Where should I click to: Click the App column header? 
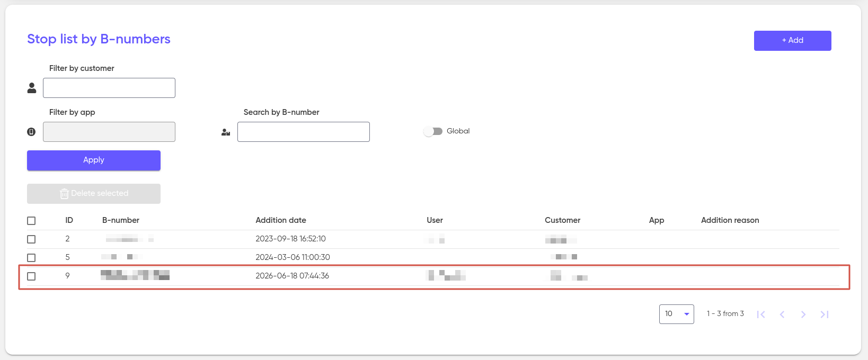coord(657,220)
